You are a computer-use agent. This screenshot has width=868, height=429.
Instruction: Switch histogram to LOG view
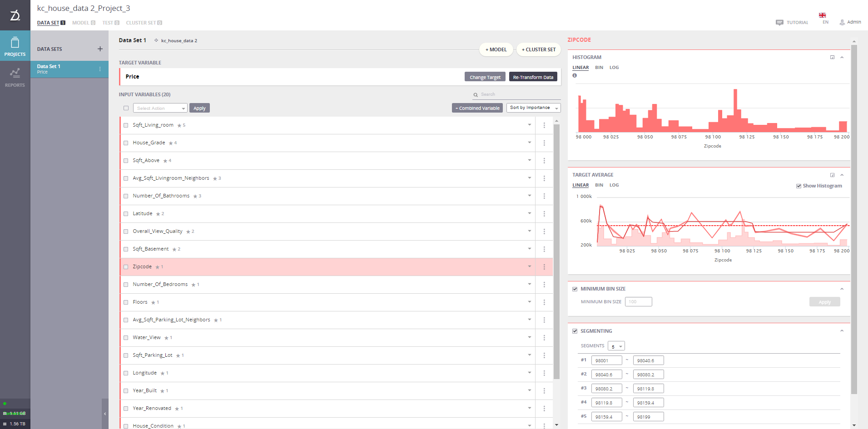click(614, 67)
